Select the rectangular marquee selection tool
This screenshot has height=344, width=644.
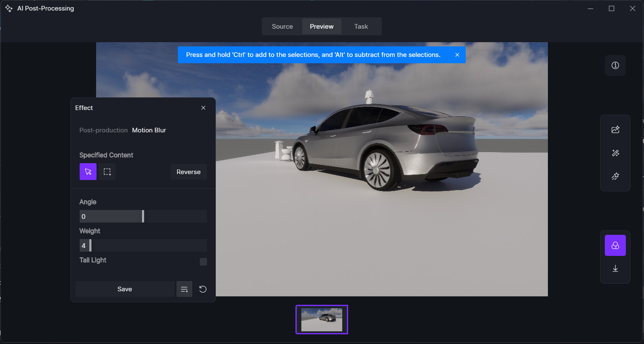[x=107, y=172]
